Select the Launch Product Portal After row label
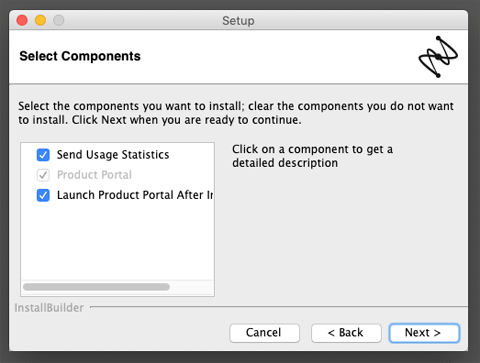Viewport: 480px width, 363px height. 135,195
